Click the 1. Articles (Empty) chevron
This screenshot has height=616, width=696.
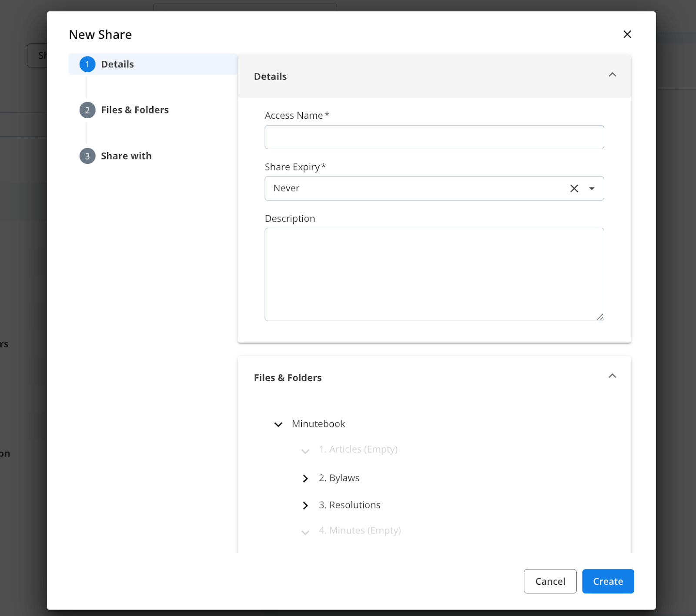click(305, 451)
